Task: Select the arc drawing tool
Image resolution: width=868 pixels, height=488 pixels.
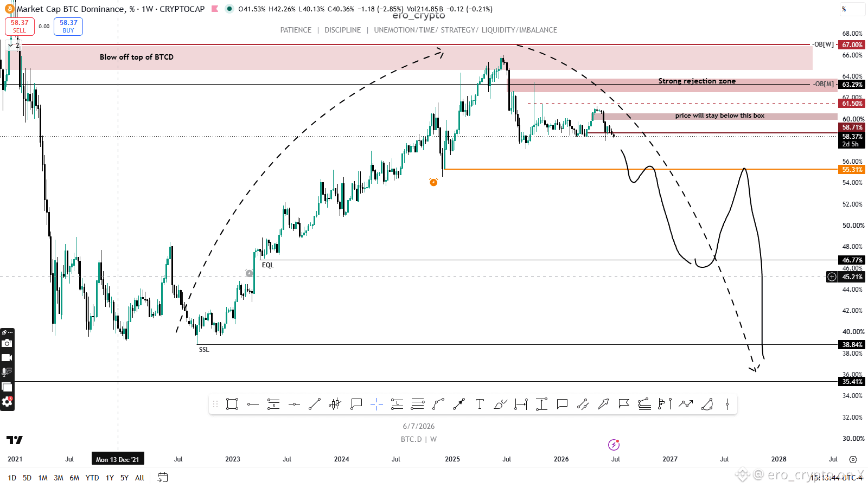Action: point(706,404)
